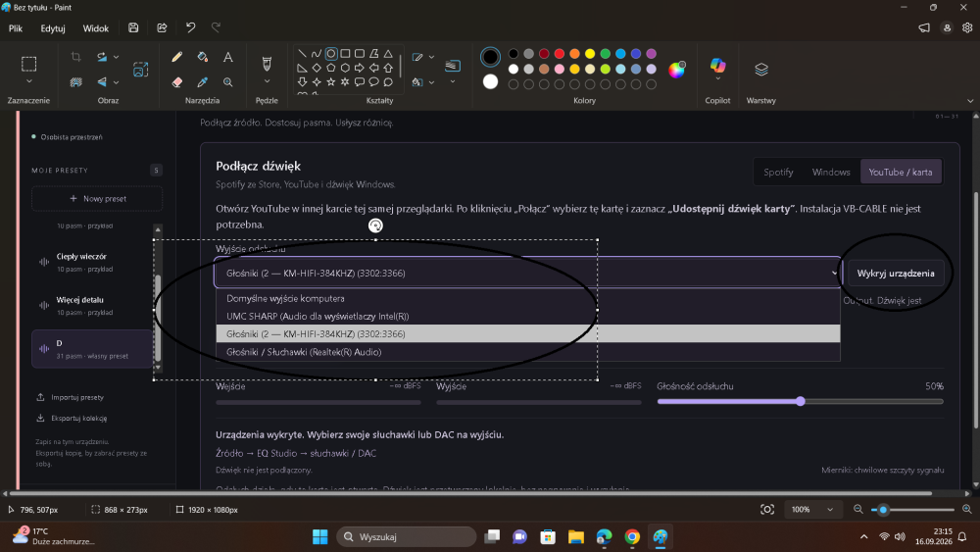Image resolution: width=980 pixels, height=552 pixels.
Task: Open the account profile icon
Action: point(947,27)
